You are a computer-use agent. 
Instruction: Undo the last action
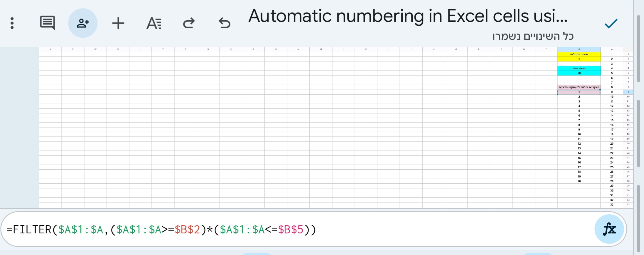223,23
